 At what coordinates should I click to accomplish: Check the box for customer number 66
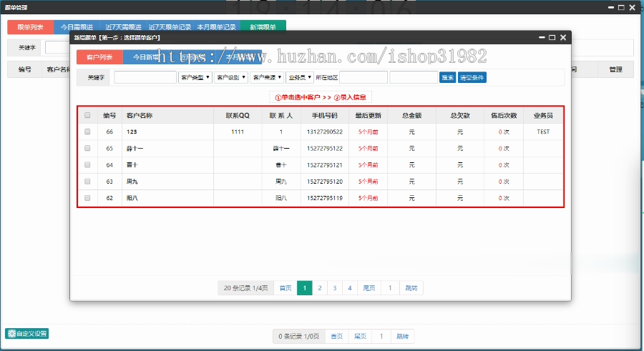pyautogui.click(x=87, y=132)
